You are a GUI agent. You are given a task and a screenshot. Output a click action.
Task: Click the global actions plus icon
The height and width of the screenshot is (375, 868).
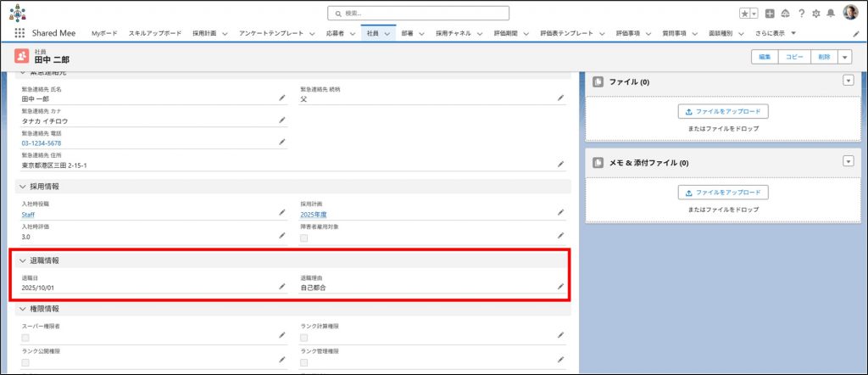pos(769,14)
